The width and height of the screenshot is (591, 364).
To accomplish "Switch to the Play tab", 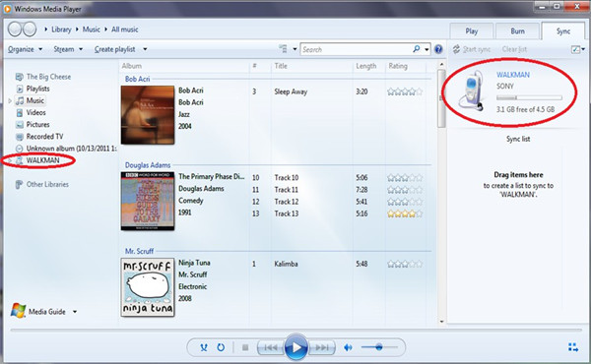I will tap(471, 31).
